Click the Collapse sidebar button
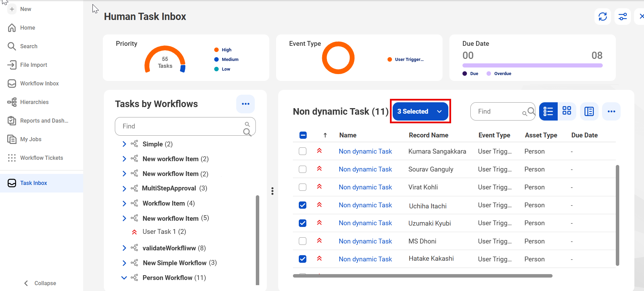The image size is (644, 291). [40, 283]
